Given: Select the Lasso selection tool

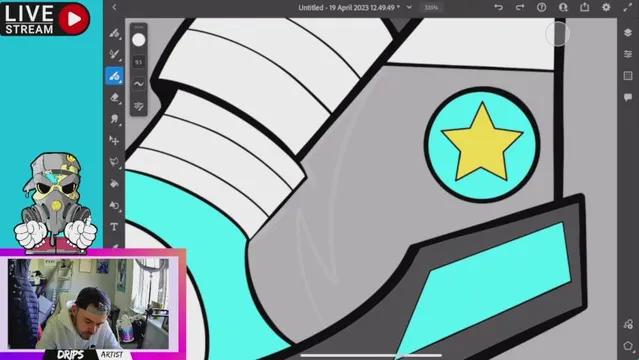Looking at the screenshot, I should point(114,162).
